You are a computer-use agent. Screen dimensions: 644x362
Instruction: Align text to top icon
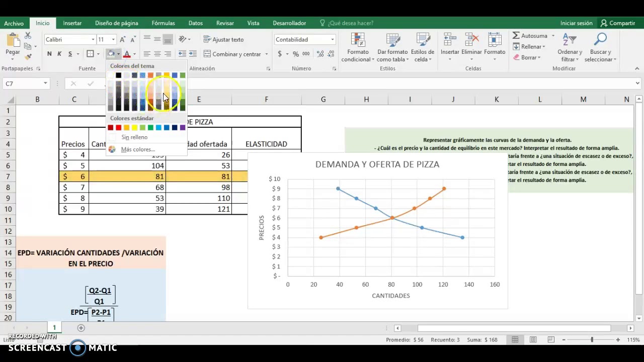(x=147, y=39)
